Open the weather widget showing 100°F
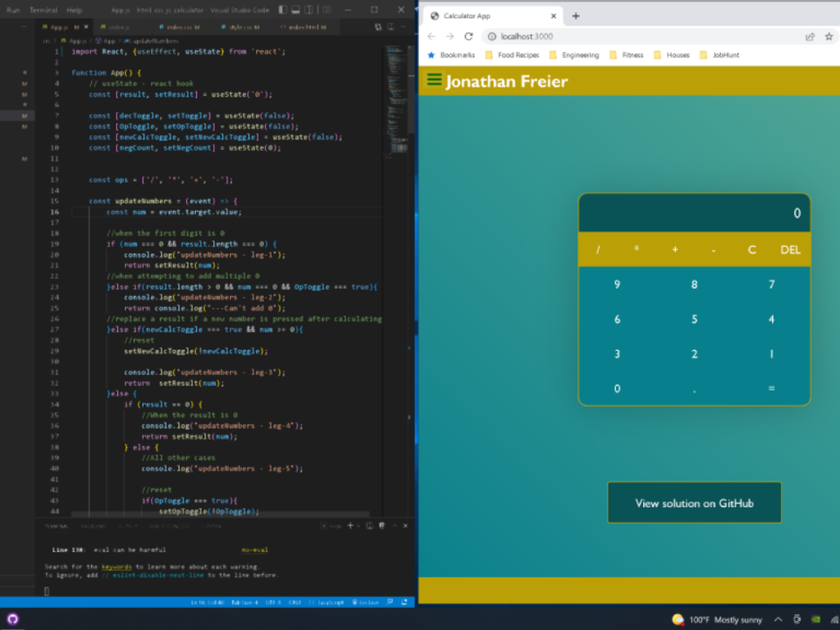840x630 pixels. (x=717, y=619)
